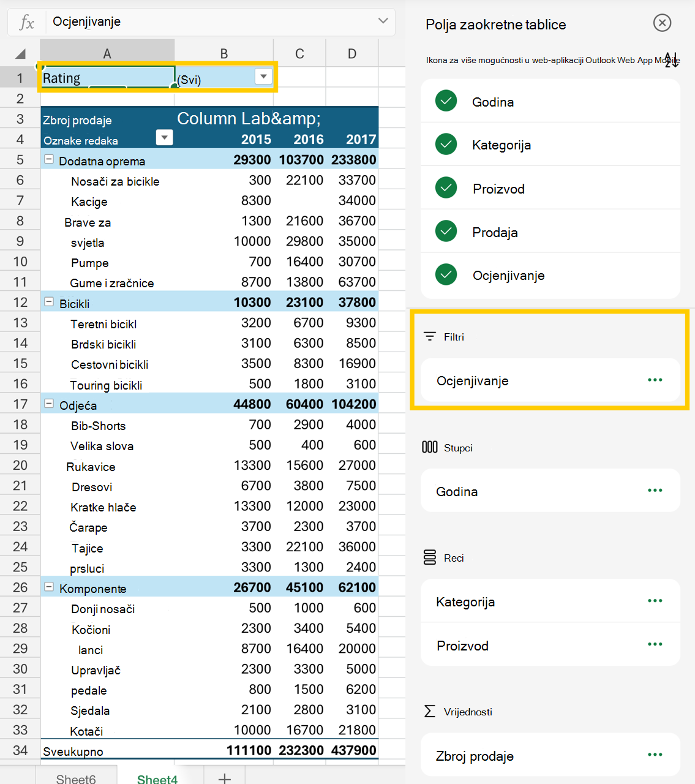Image resolution: width=695 pixels, height=784 pixels.
Task: Select the Rukavice row label
Action: tap(91, 467)
